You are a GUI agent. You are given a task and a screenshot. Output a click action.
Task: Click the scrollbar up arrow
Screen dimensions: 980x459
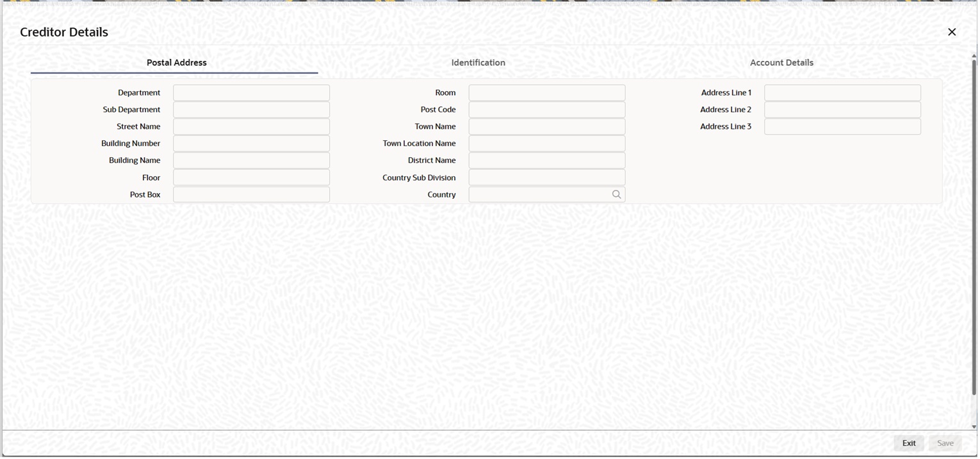point(976,56)
